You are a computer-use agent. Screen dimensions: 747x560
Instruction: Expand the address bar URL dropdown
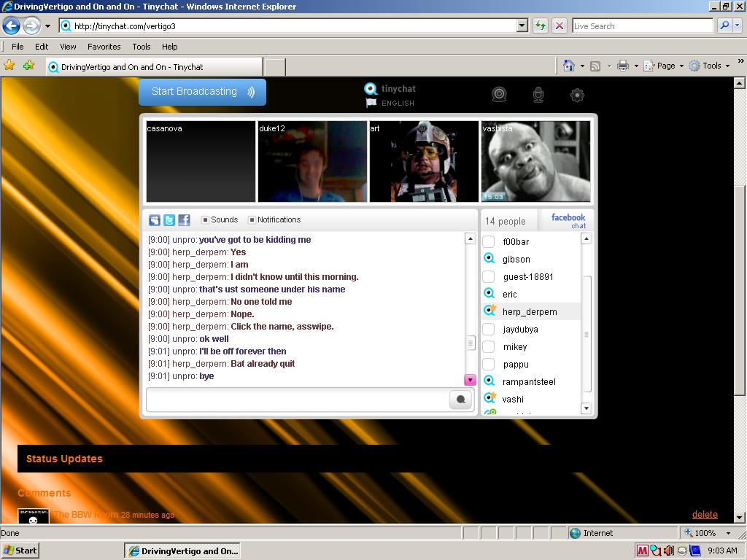pos(522,26)
